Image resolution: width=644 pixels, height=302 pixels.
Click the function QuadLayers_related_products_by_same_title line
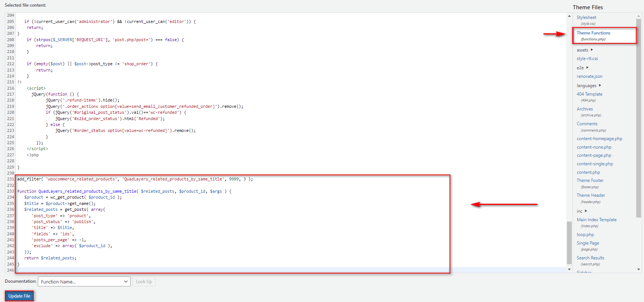point(124,191)
